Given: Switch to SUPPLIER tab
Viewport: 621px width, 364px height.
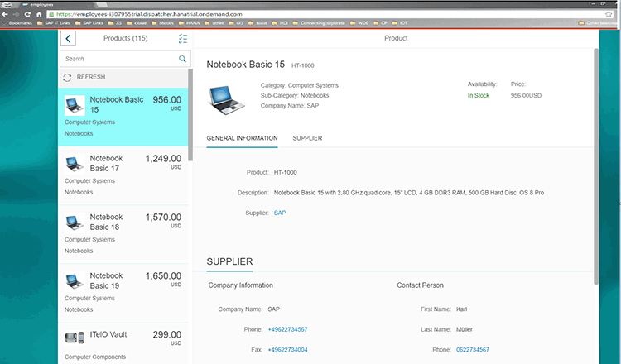Looking at the screenshot, I should click(307, 138).
